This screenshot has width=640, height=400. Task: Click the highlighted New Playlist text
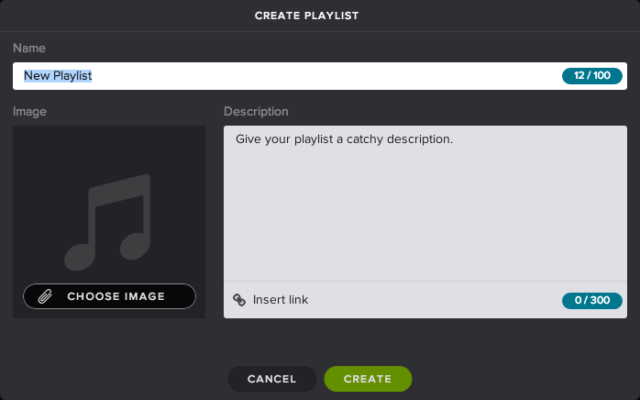pos(58,76)
